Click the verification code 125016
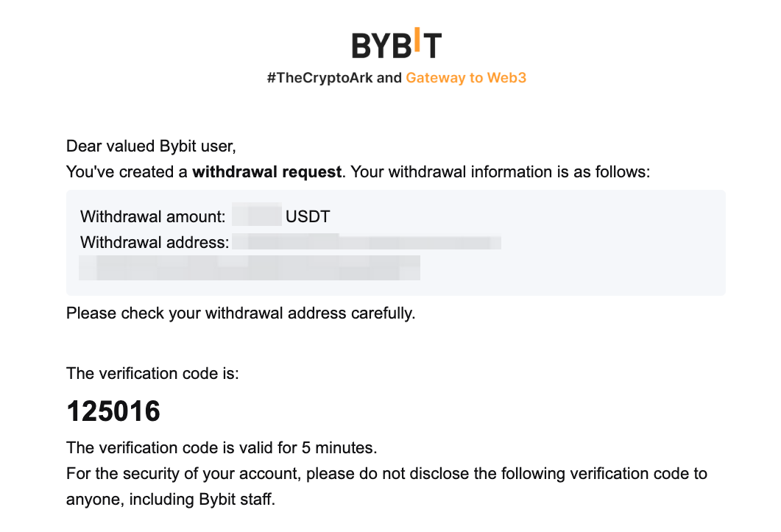781x532 pixels. pyautogui.click(x=113, y=411)
